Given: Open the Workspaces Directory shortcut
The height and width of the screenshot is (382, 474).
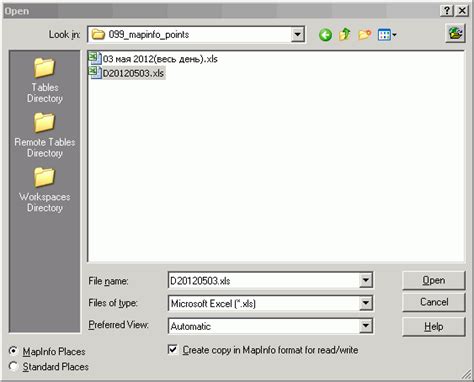Looking at the screenshot, I should point(45,190).
